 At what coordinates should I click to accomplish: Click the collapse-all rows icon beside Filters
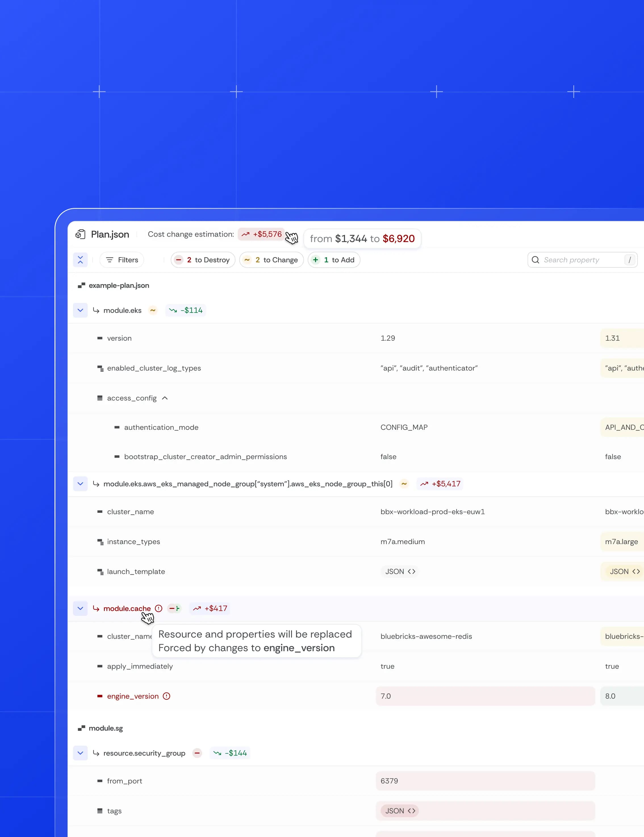pos(80,260)
